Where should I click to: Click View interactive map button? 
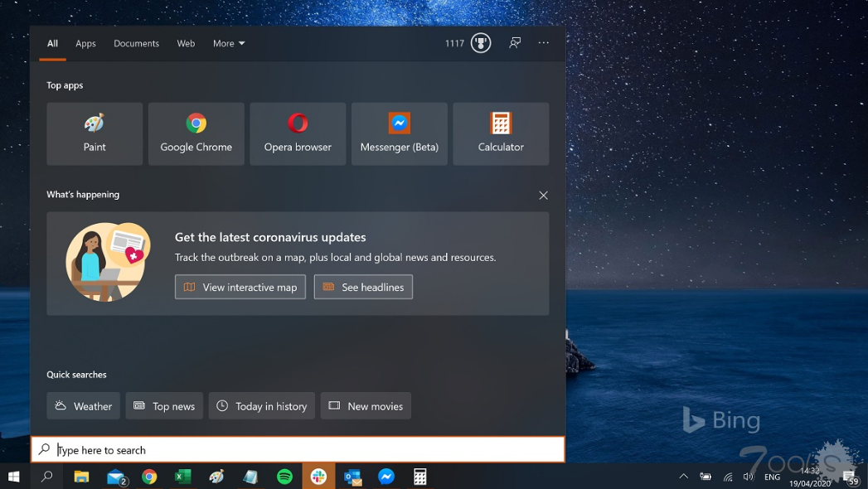click(240, 287)
